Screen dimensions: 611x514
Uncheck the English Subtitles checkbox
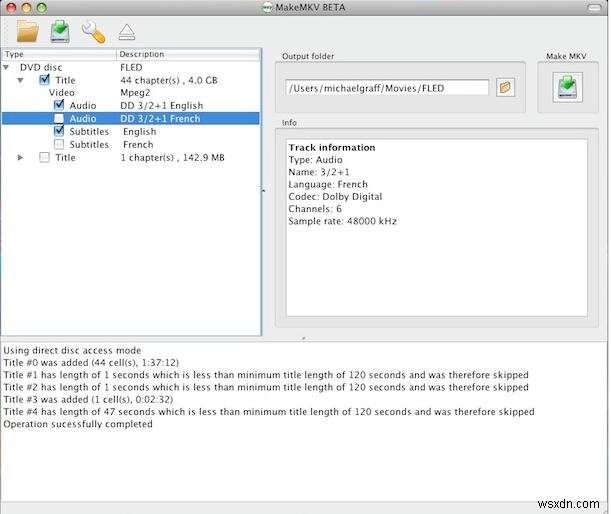click(x=59, y=131)
